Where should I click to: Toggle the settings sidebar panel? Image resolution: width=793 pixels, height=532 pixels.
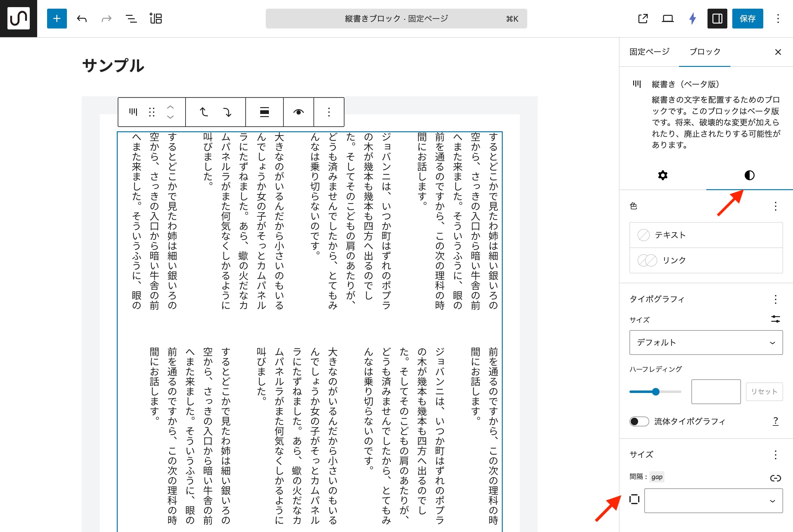tap(717, 18)
